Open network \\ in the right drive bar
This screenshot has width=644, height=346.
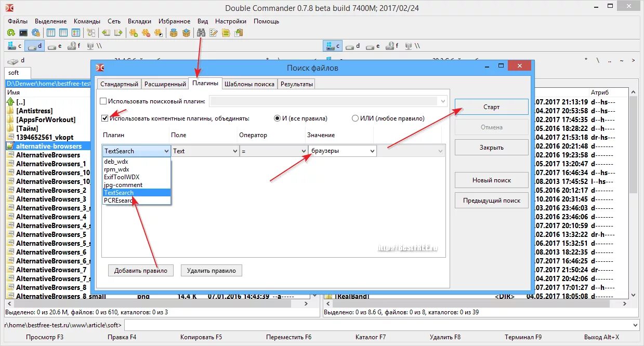pos(412,46)
